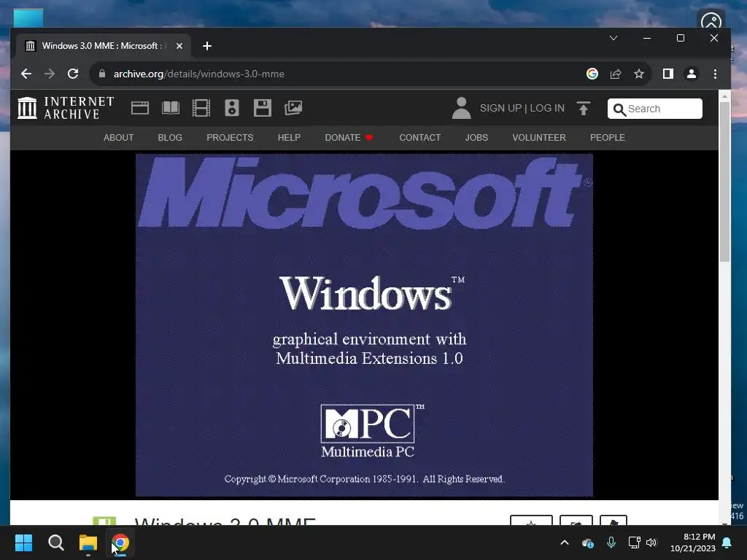Open the network tray icon
Image resolution: width=747 pixels, height=560 pixels.
click(634, 542)
